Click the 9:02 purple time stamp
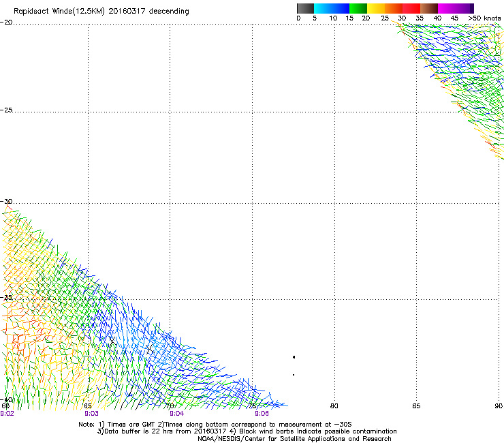This screenshot has width=504, height=443. point(7,414)
